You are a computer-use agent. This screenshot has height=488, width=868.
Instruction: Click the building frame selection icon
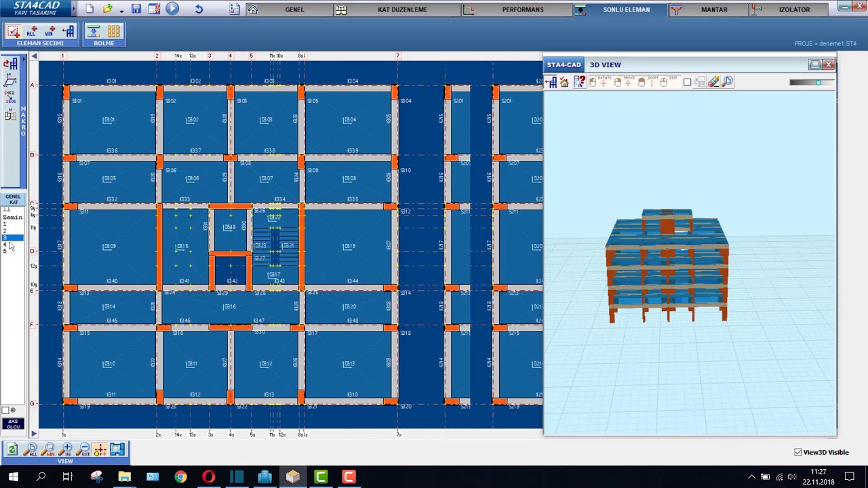pyautogui.click(x=68, y=32)
